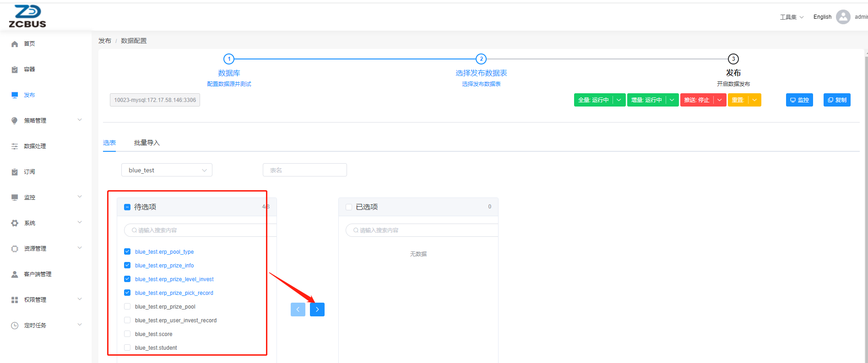
Task: Click the 复制 copy button
Action: click(837, 100)
